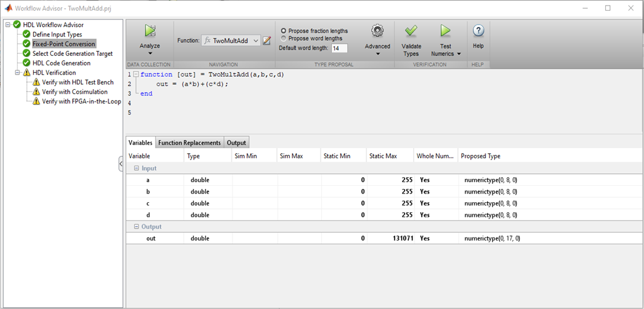
Task: Open the Advanced dropdown arrow
Action: (x=377, y=53)
